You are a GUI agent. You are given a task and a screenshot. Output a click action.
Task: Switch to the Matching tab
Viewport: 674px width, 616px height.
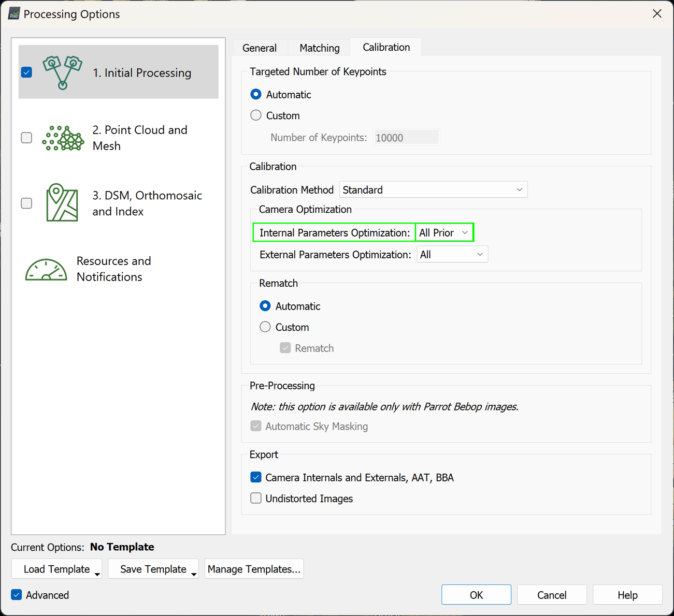pos(319,48)
